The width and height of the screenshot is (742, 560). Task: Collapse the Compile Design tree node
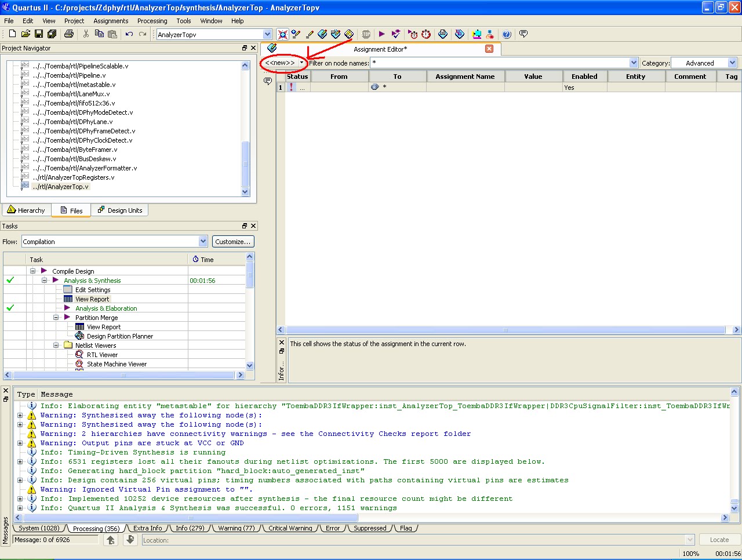(33, 271)
